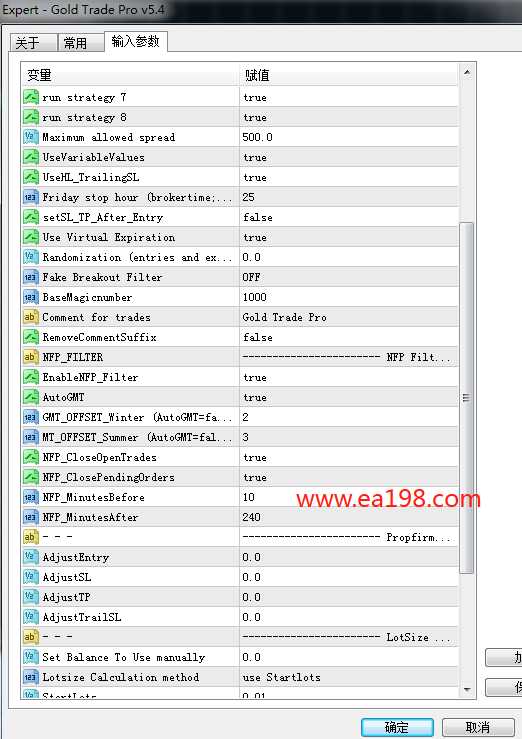Image resolution: width=522 pixels, height=739 pixels.
Task: Click the icon beside RemoveCommentSuffix
Action: click(31, 337)
